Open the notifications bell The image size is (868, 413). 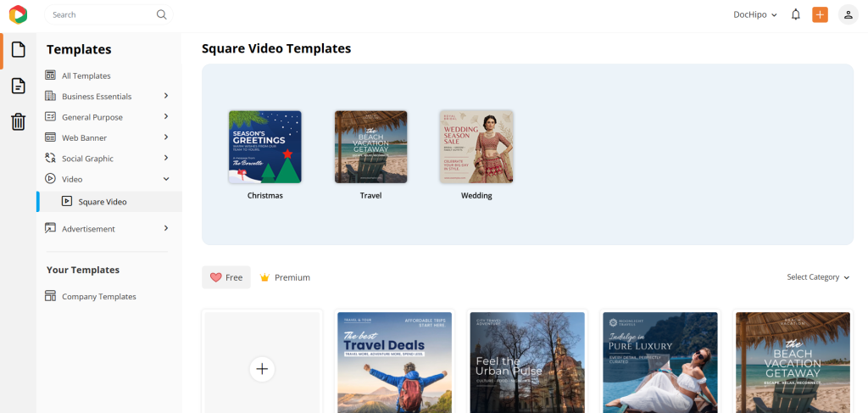point(795,14)
